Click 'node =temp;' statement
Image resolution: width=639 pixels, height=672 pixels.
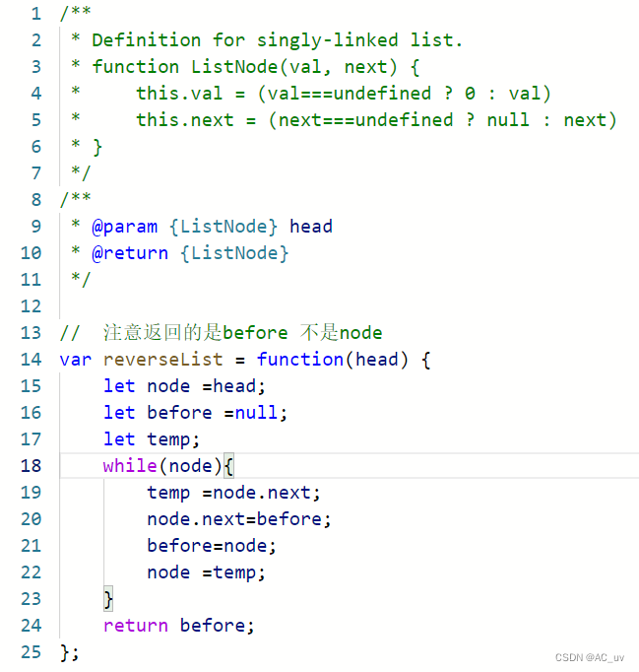206,573
